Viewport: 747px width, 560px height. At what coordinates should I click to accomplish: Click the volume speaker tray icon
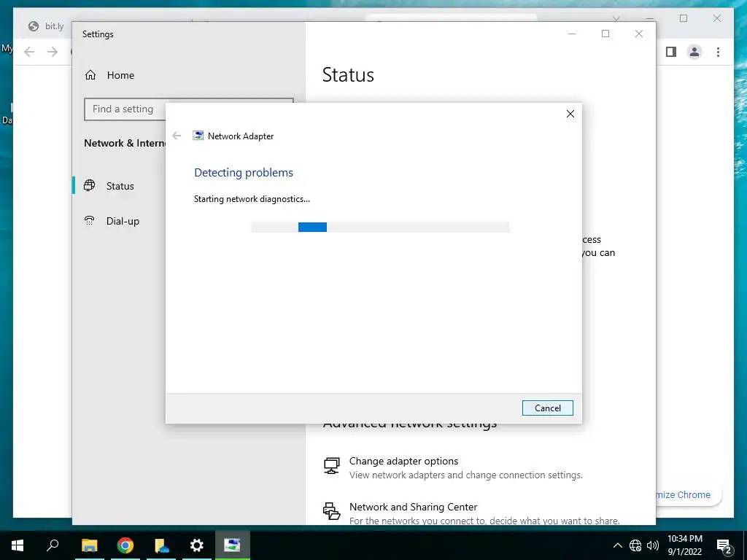(653, 545)
